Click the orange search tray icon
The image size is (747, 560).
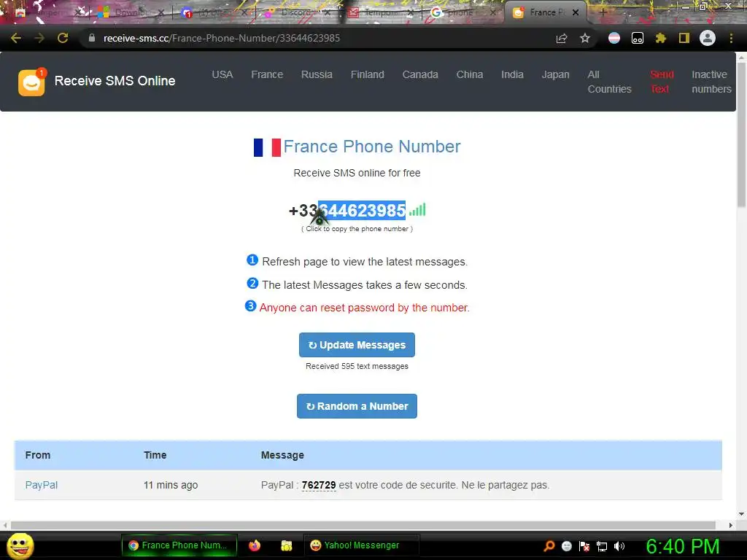pos(549,545)
